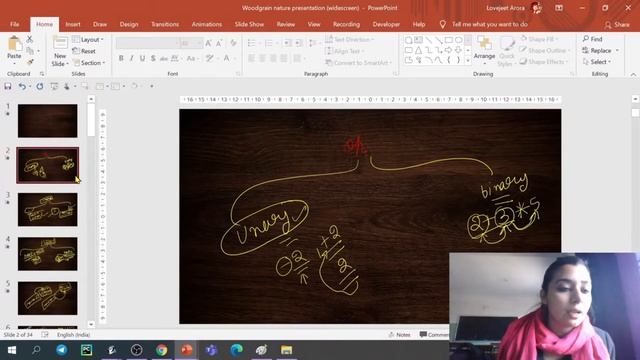The height and width of the screenshot is (360, 640).
Task: Toggle text Shadow formatting
Action: [153, 58]
